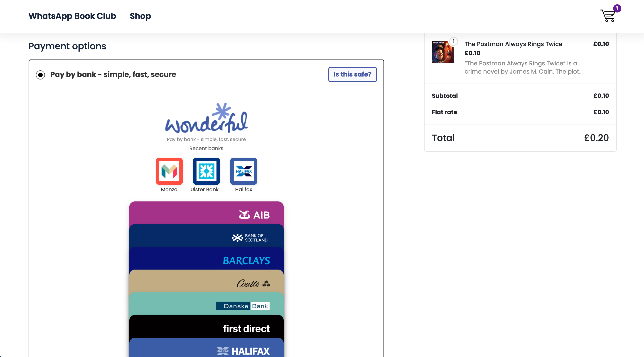Choose the AIB bank card
The image size is (644, 357).
206,213
